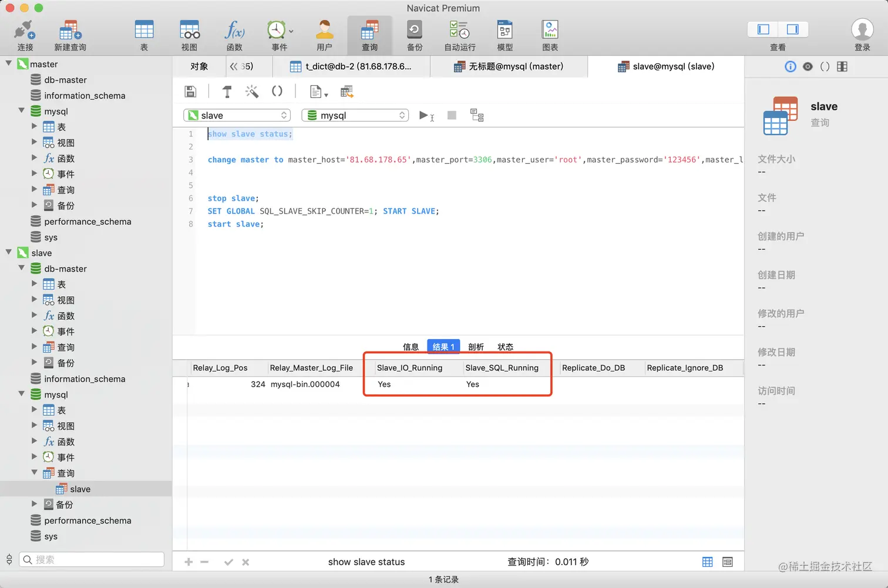The image size is (888, 588).
Task: Click the Relay_Log_Pos column header
Action: 228,368
